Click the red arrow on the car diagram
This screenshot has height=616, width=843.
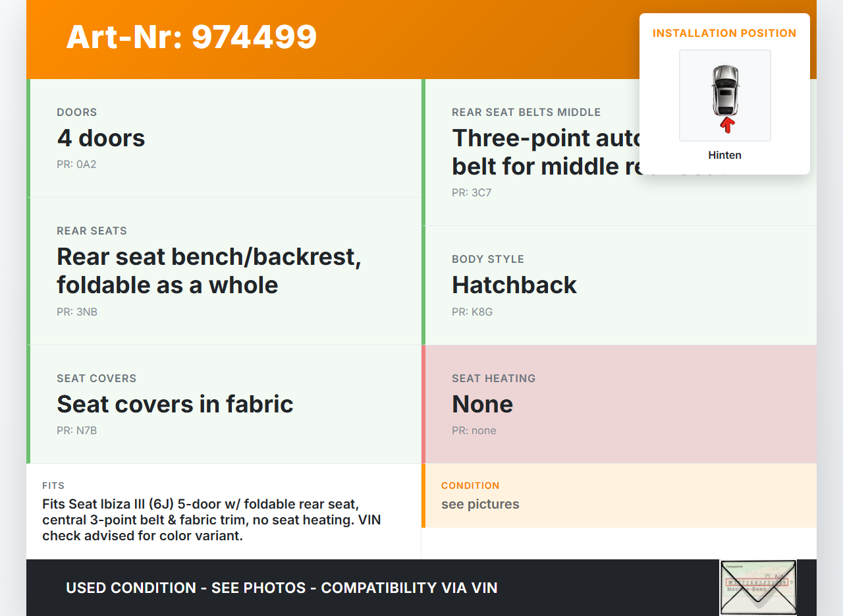click(727, 125)
